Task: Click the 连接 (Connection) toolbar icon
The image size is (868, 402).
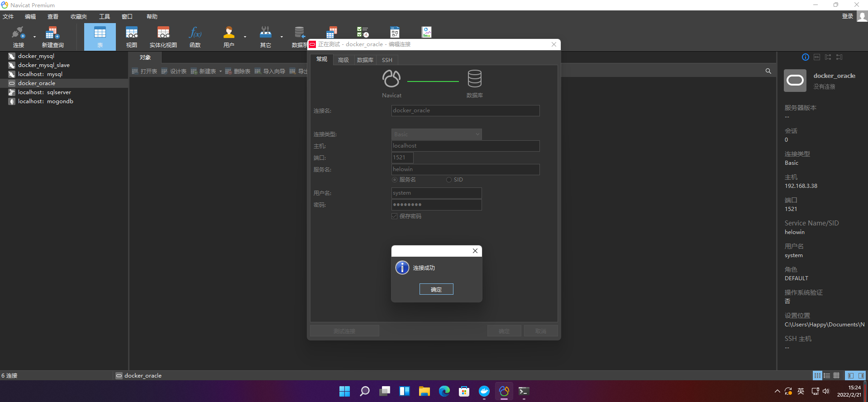Action: tap(18, 37)
